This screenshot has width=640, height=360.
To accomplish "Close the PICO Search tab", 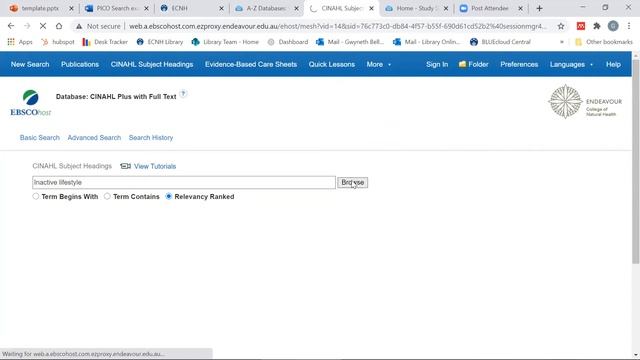I will 146,8.
